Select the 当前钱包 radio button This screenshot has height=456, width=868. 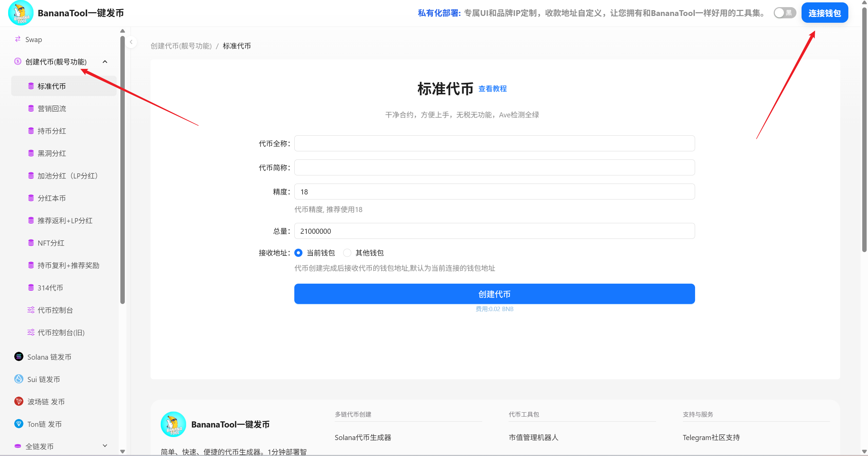click(298, 253)
